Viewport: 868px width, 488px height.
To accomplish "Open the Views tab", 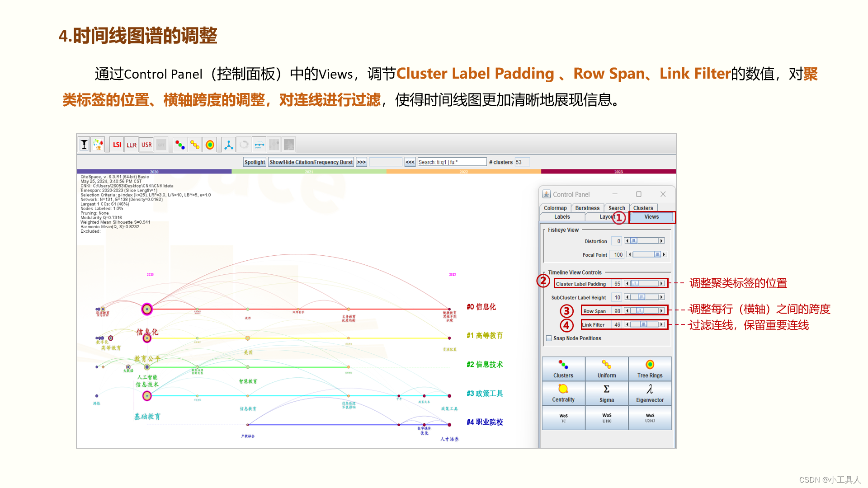I will point(651,217).
